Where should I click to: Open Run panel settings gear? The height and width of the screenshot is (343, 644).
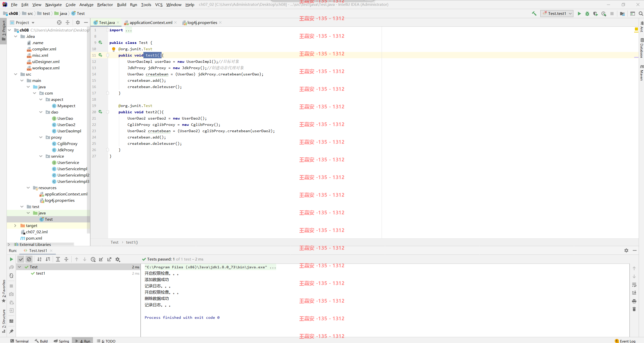coord(626,250)
